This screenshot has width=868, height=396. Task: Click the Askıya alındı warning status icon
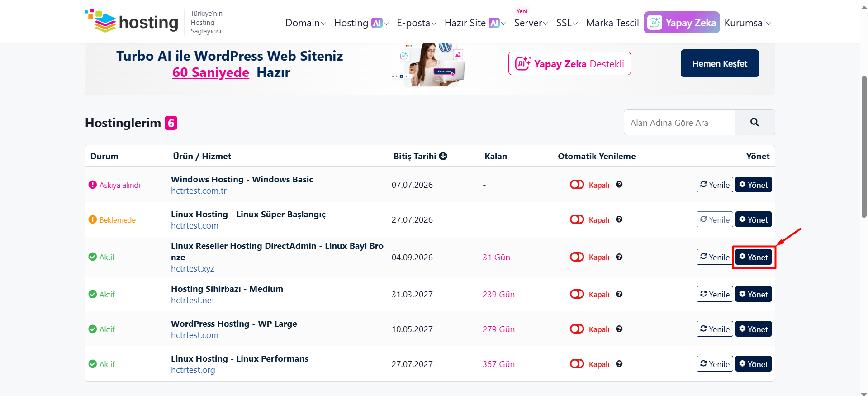pos(93,185)
